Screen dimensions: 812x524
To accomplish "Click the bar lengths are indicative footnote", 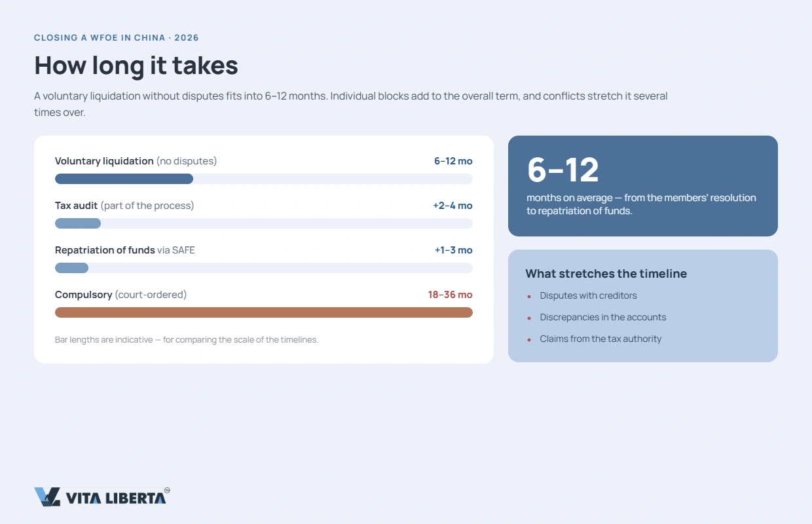I will (187, 340).
